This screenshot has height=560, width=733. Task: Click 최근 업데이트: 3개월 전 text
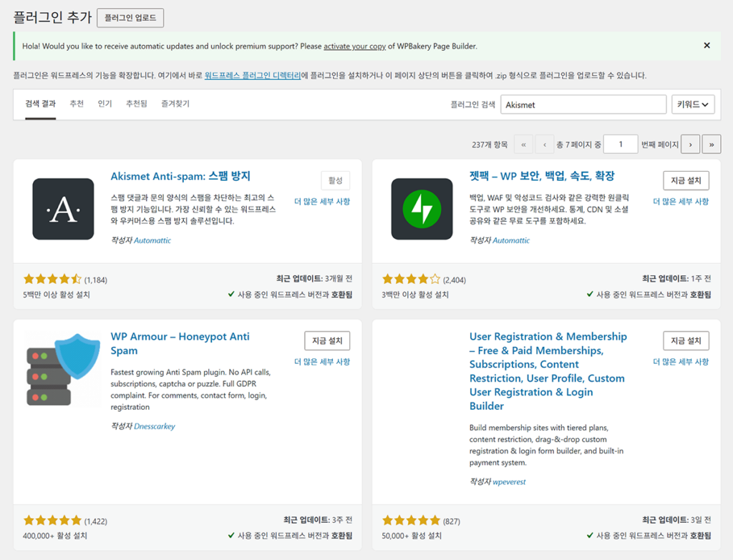pyautogui.click(x=314, y=279)
